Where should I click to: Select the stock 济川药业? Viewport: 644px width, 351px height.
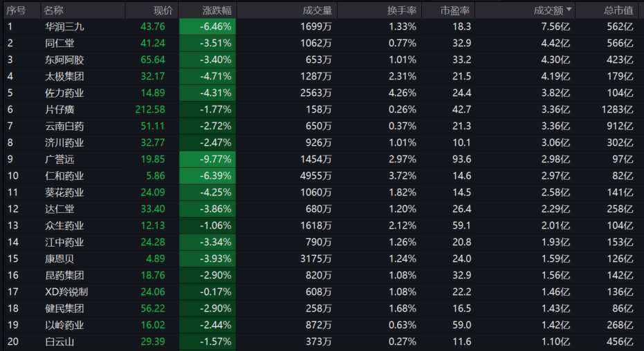[64, 143]
